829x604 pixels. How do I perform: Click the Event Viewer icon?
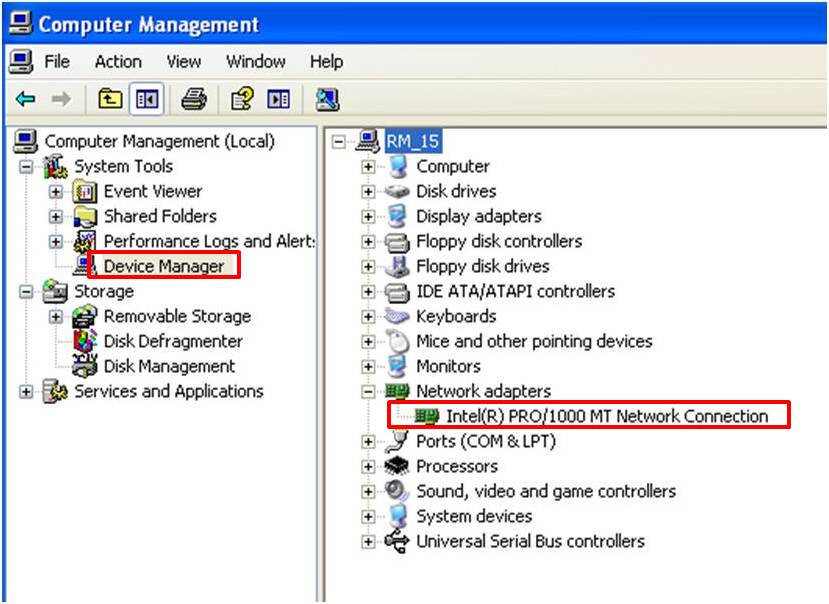point(85,191)
